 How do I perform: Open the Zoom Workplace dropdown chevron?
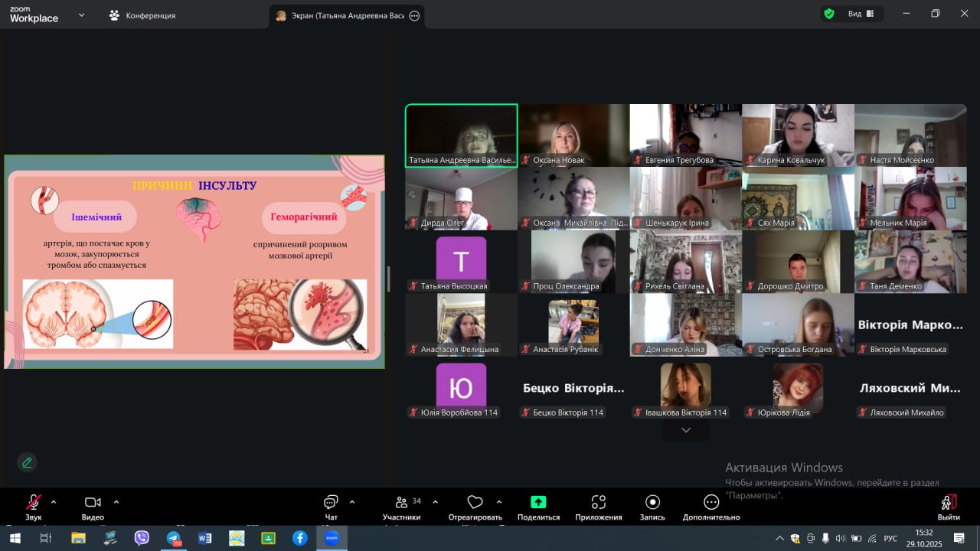81,15
